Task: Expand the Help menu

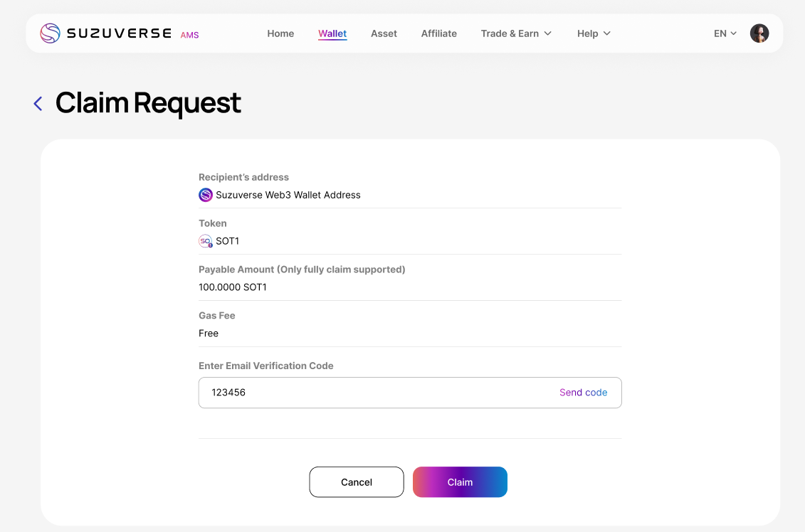Action: (x=594, y=33)
